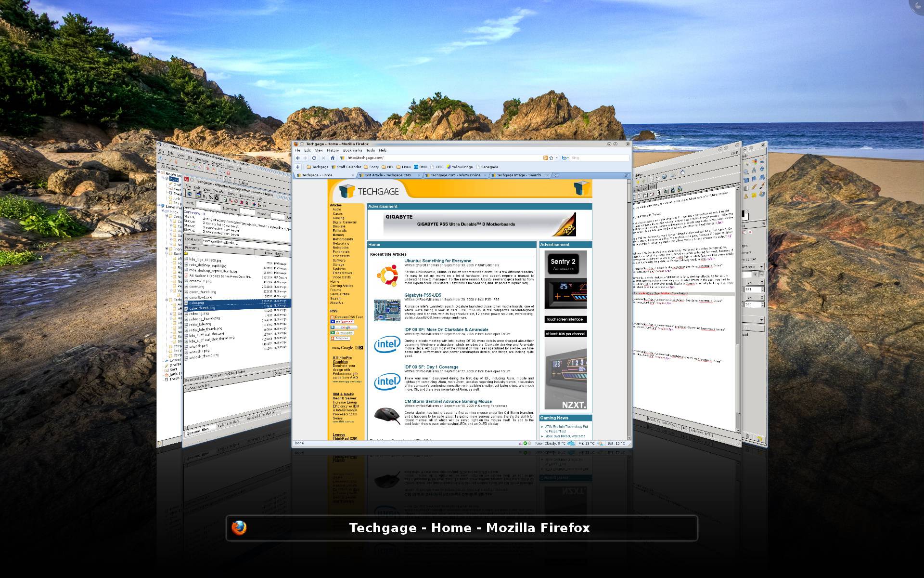
Task: Open the Help menu of the editor window
Action: [734, 153]
